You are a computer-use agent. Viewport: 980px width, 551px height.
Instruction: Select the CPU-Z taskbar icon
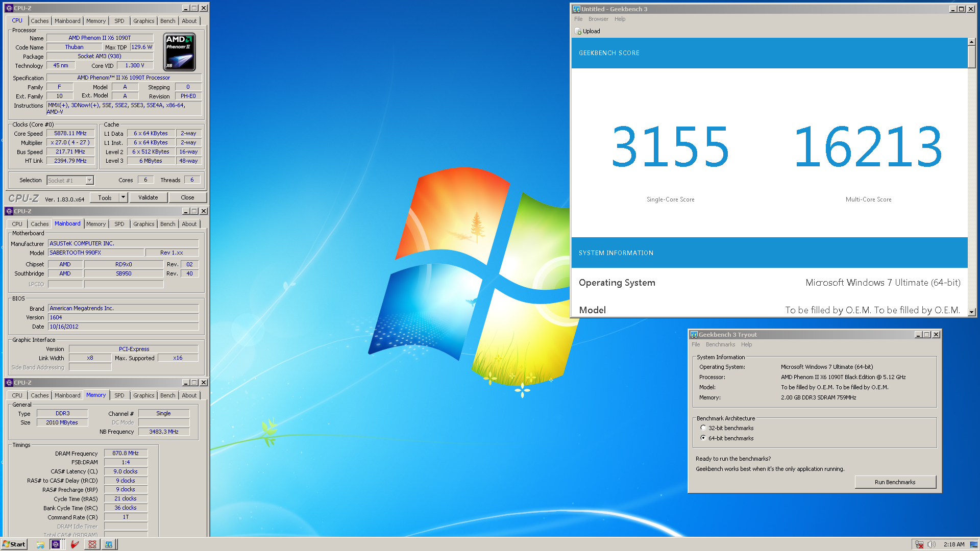pyautogui.click(x=56, y=544)
